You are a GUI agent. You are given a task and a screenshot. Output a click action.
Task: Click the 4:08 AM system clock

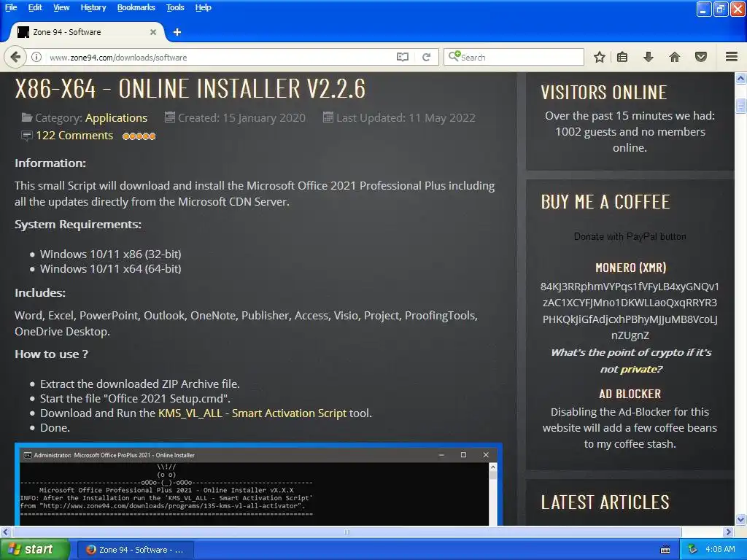tap(720, 550)
